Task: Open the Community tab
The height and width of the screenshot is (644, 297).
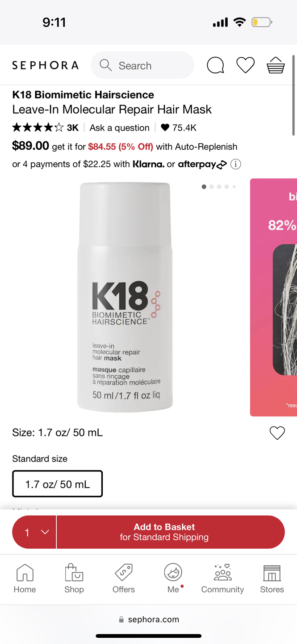Action: (222, 578)
